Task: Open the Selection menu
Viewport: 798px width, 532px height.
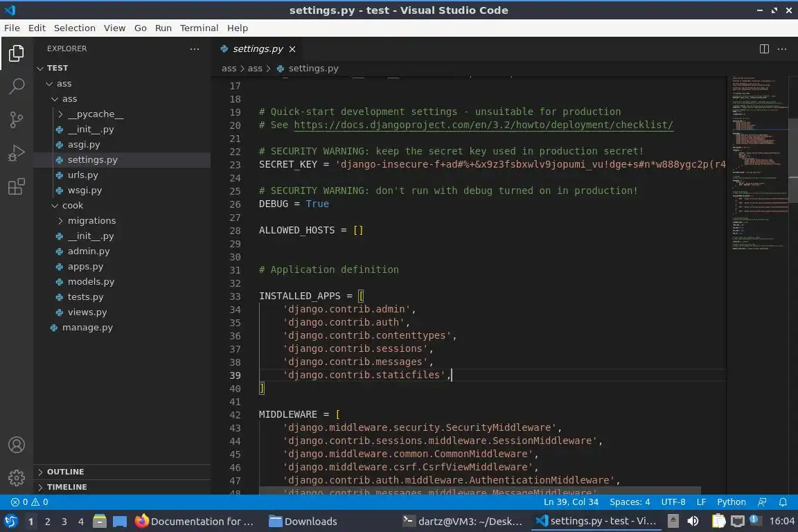Action: (74, 28)
